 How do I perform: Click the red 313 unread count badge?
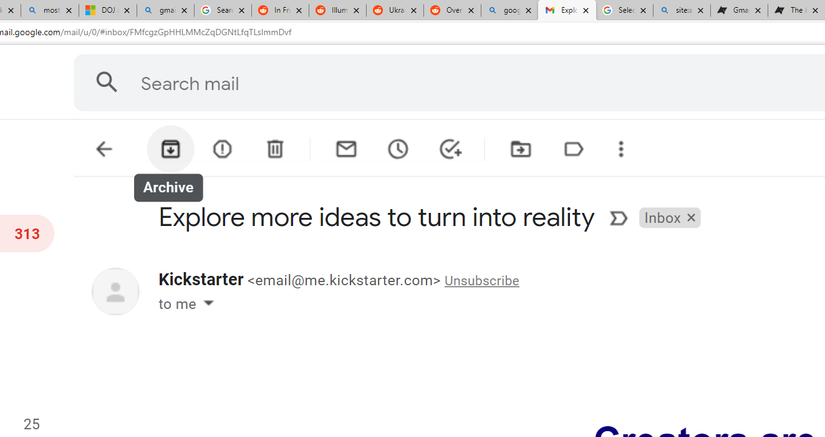(27, 233)
